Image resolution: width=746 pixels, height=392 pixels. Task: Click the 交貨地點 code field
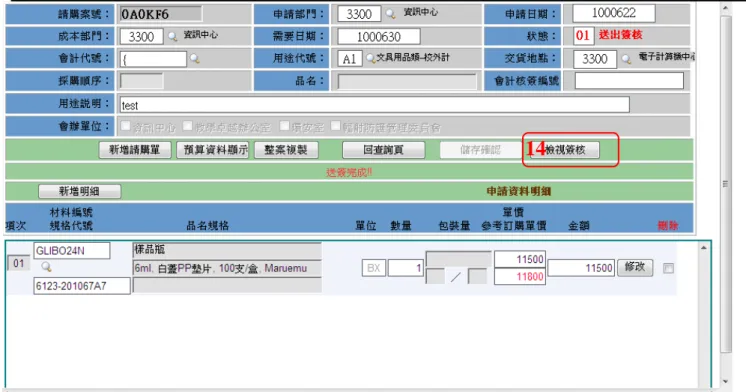click(x=595, y=59)
